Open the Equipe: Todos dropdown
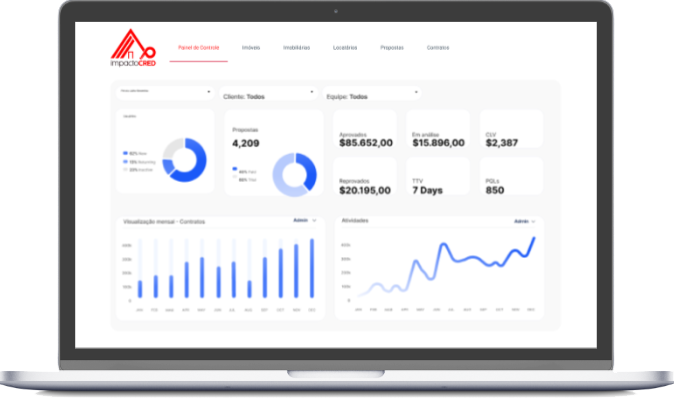This screenshot has width=680, height=407. point(372,96)
